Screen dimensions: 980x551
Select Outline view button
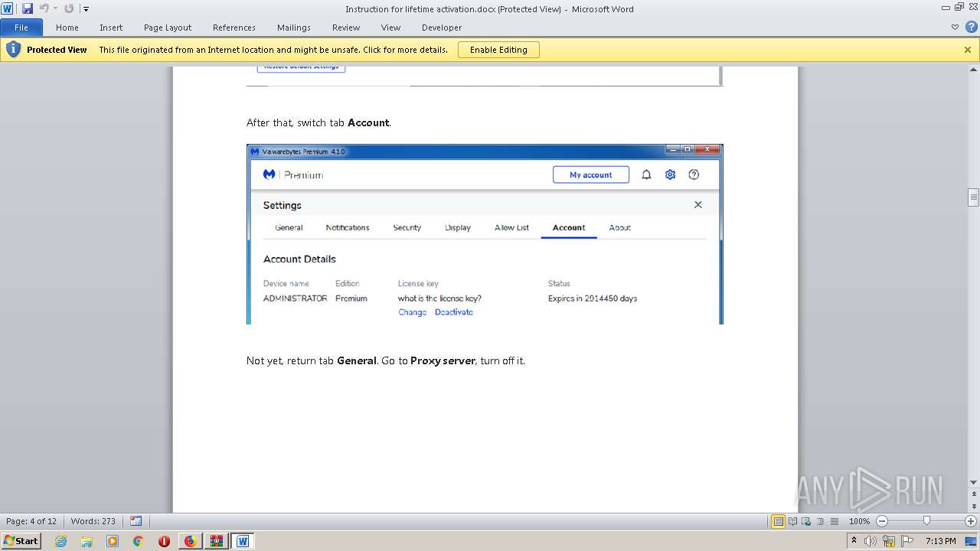[x=818, y=521]
